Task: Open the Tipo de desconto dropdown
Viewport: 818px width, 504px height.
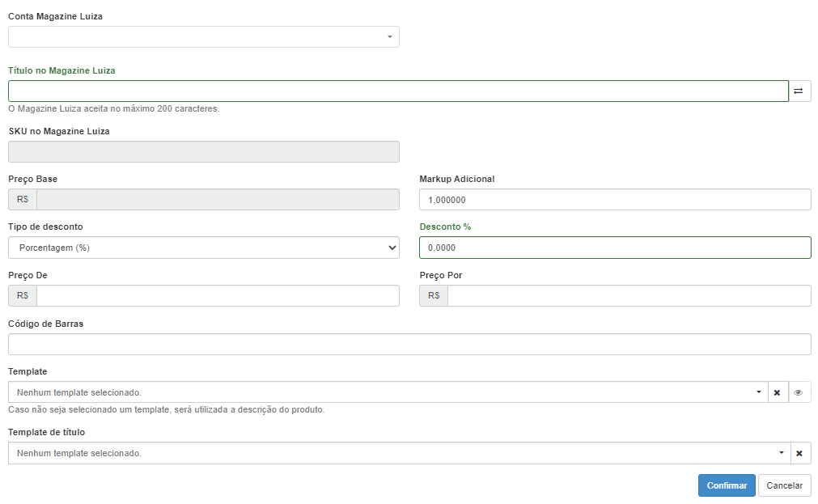Action: [203, 248]
